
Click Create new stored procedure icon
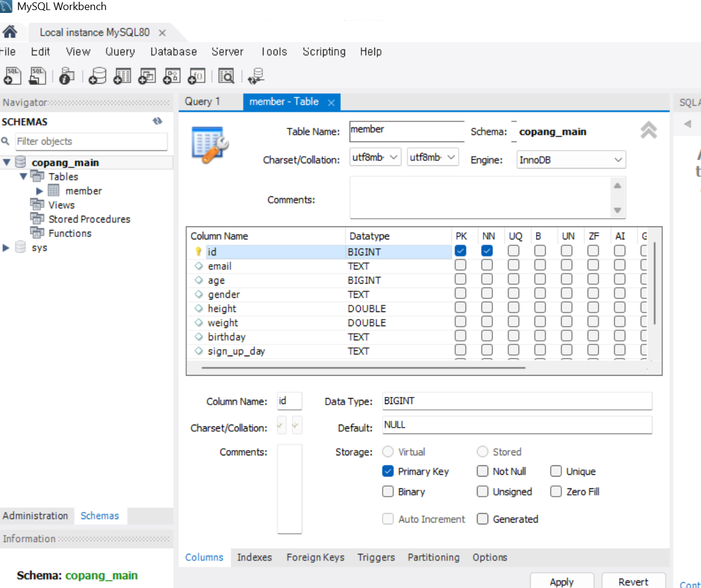pyautogui.click(x=171, y=76)
